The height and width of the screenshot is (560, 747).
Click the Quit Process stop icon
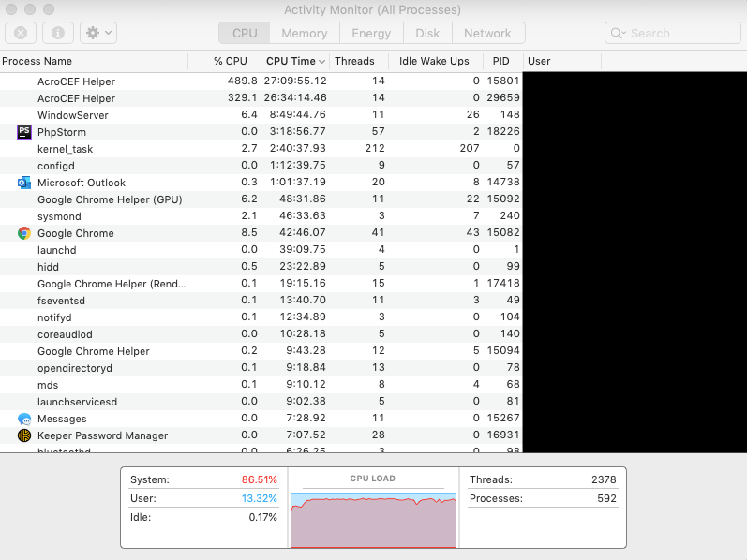tap(21, 33)
